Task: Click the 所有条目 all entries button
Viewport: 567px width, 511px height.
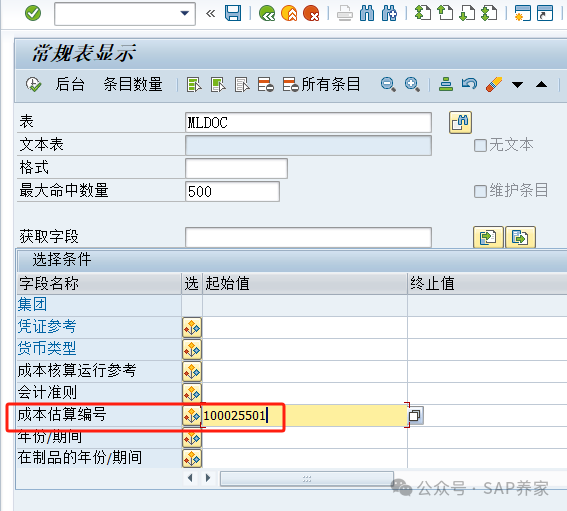Action: [321, 84]
